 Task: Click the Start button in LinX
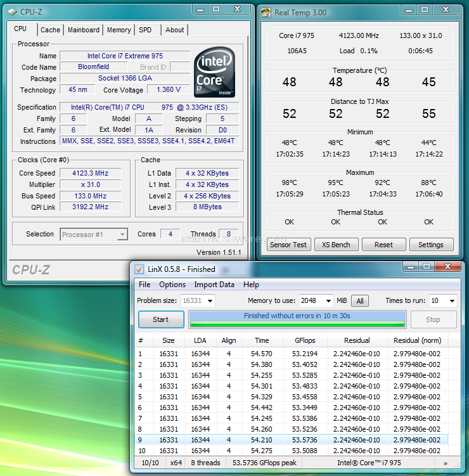161,319
